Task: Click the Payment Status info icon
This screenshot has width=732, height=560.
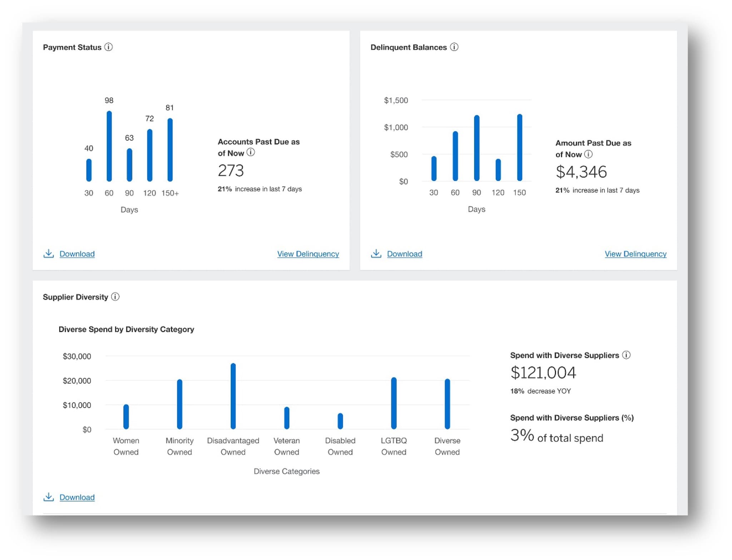Action: point(108,47)
